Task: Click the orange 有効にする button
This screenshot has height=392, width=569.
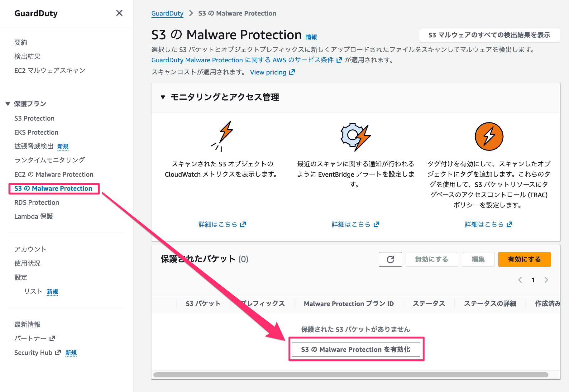Action: pos(524,259)
